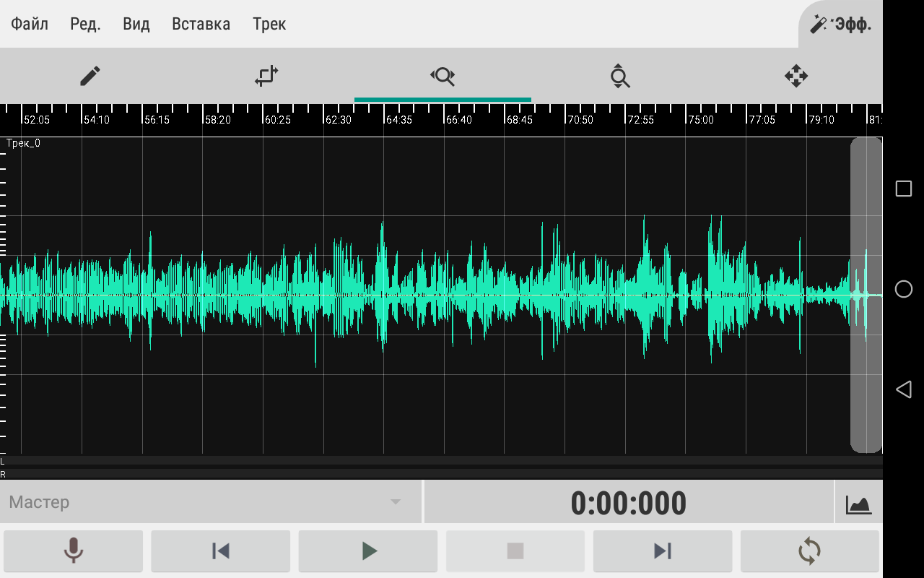
Task: Click the 70:50 timeline ruler label
Action: click(580, 120)
